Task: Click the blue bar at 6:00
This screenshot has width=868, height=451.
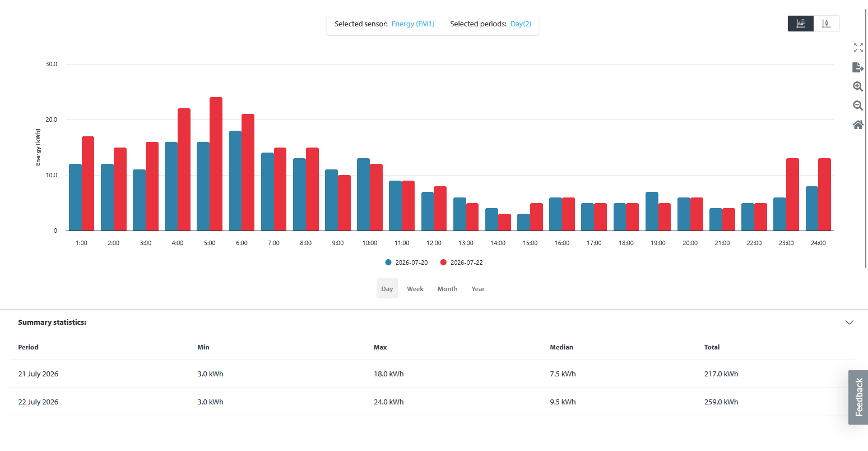Action: pyautogui.click(x=235, y=181)
